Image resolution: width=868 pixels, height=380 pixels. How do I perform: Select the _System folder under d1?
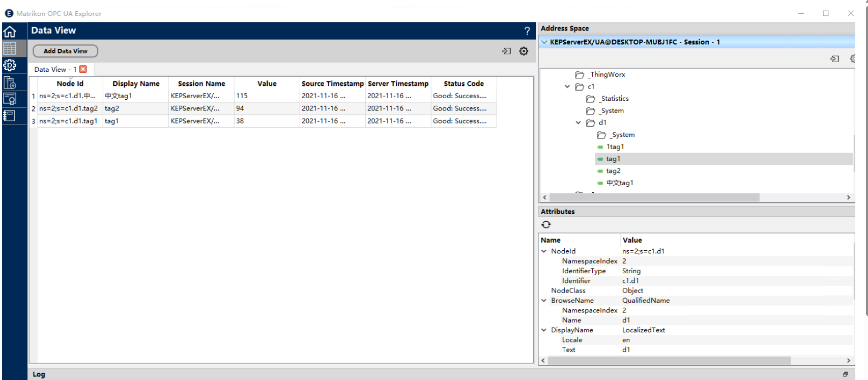(616, 135)
